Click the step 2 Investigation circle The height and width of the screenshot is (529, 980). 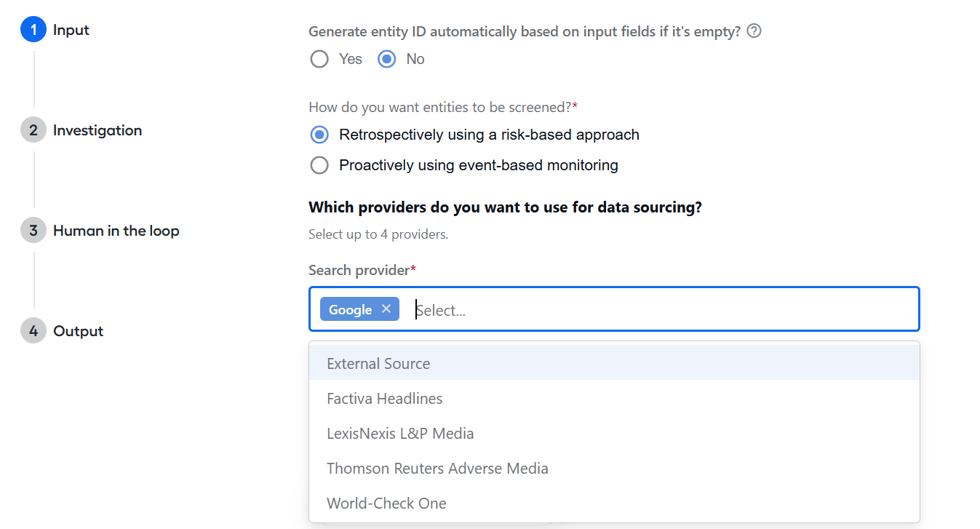(x=33, y=130)
